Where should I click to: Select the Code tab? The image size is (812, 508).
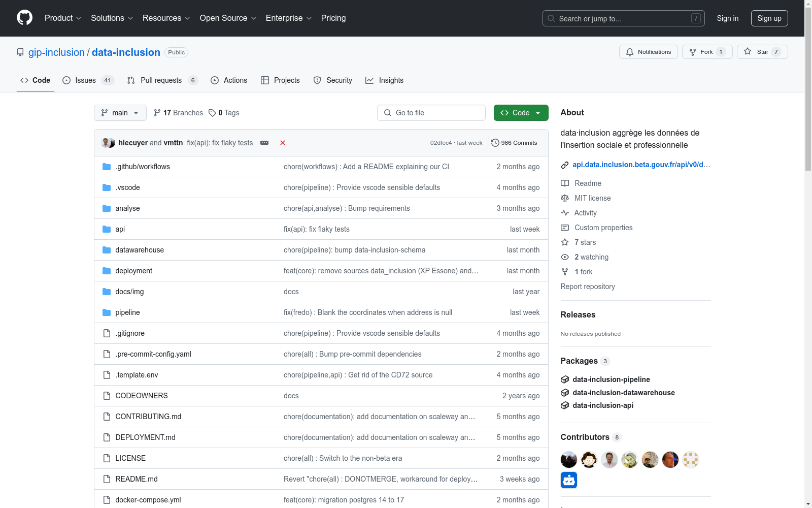click(36, 80)
